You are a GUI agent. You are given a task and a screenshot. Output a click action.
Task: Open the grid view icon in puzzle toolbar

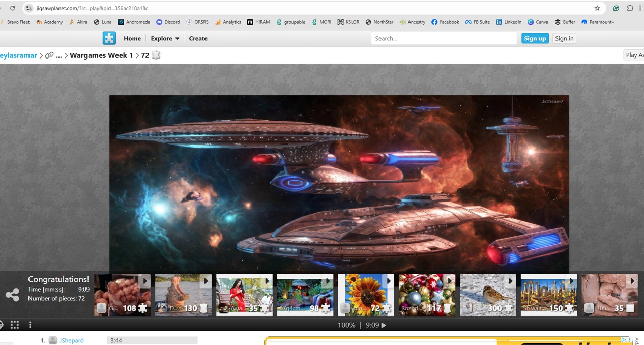pyautogui.click(x=15, y=325)
